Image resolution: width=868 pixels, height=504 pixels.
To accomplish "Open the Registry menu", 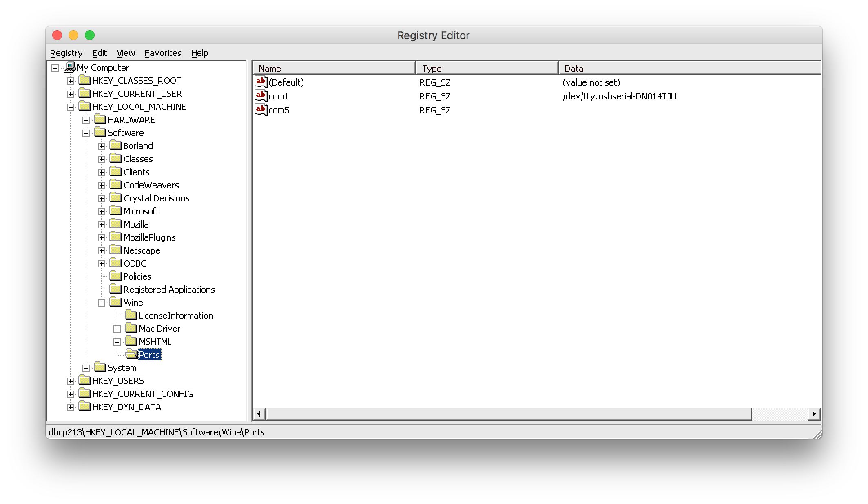I will [x=66, y=53].
